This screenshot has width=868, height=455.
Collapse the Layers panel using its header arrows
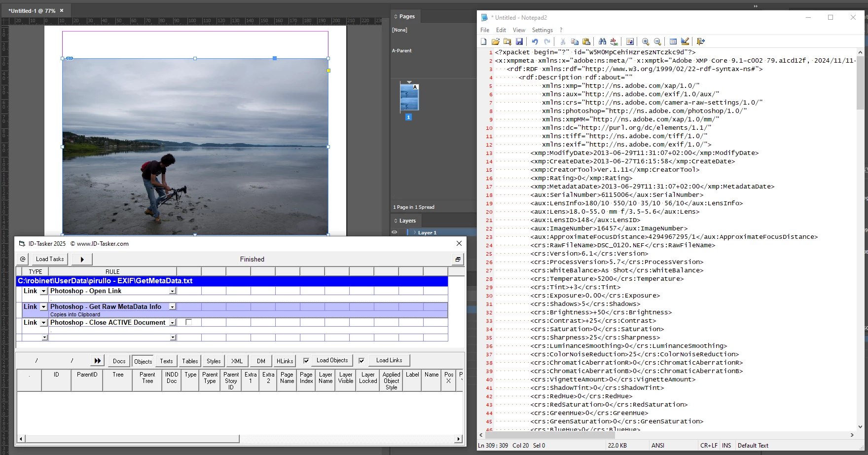click(x=396, y=221)
